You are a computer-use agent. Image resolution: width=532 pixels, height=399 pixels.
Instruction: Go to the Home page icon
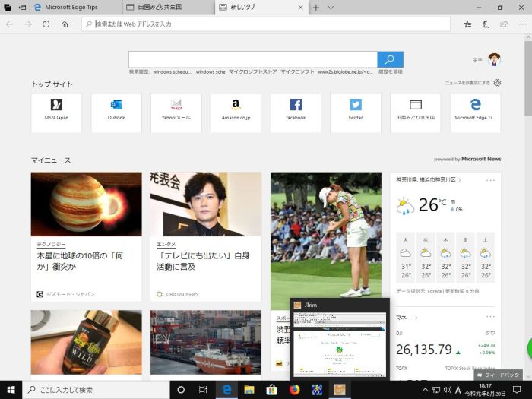(x=65, y=24)
